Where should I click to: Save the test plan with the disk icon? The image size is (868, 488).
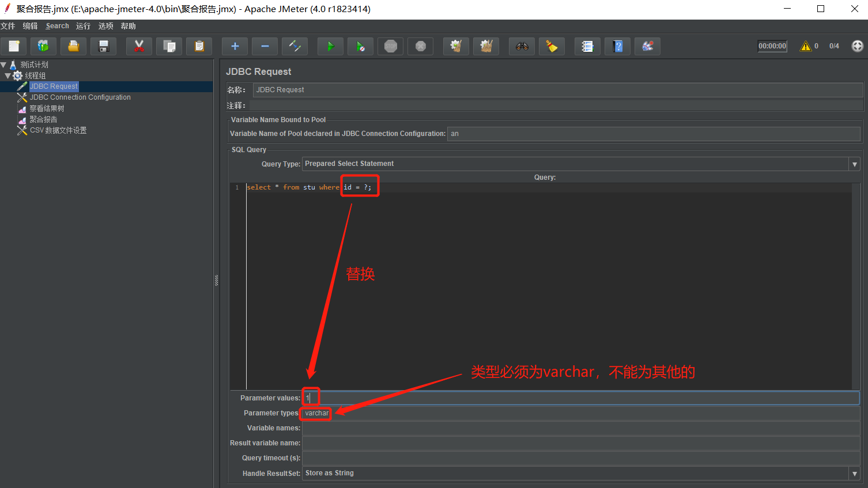[104, 46]
